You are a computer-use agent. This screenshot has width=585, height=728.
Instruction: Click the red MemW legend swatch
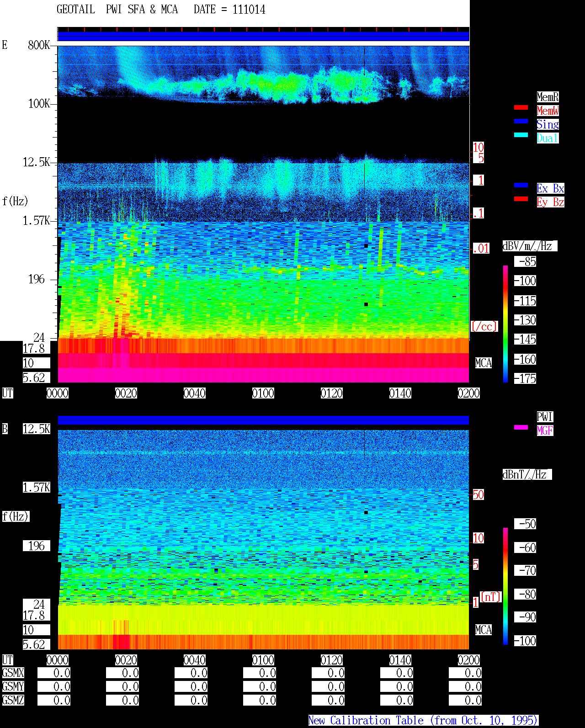(x=521, y=108)
